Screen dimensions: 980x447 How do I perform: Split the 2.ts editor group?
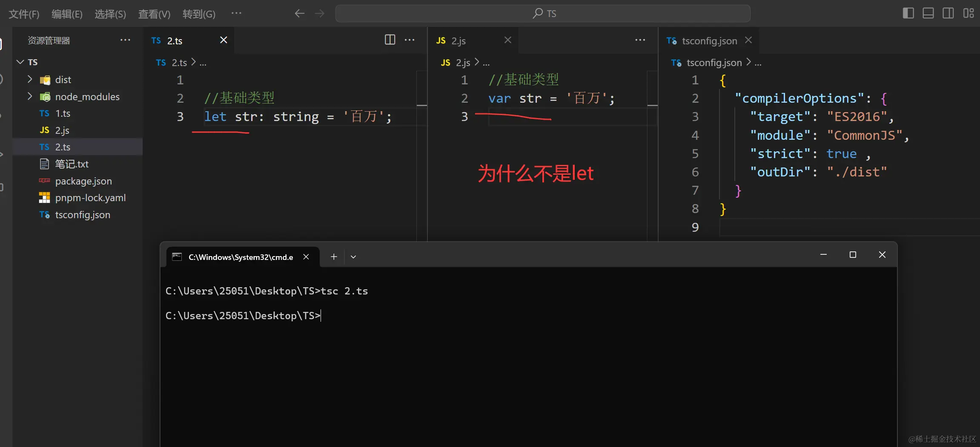pos(390,40)
